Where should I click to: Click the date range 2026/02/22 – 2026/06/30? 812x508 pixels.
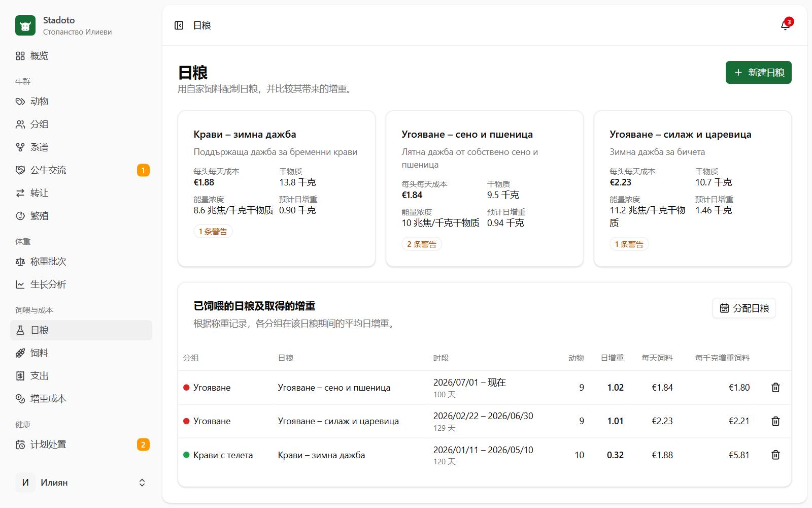(x=483, y=416)
